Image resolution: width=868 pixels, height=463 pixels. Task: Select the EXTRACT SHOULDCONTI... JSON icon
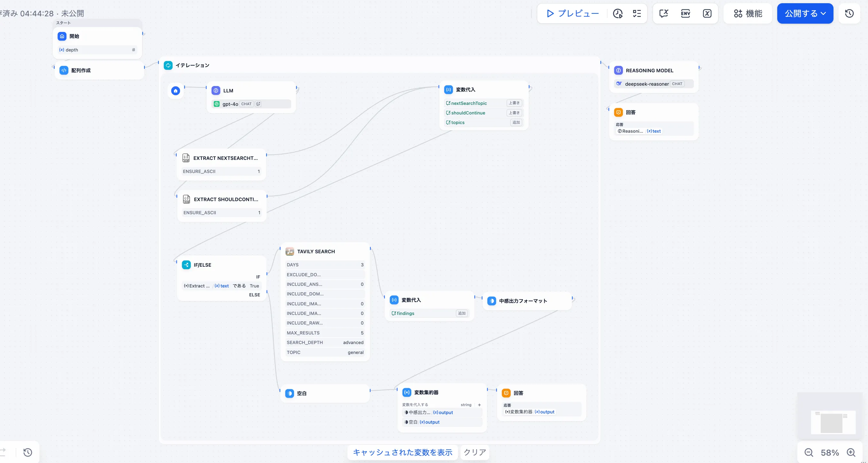pos(186,199)
